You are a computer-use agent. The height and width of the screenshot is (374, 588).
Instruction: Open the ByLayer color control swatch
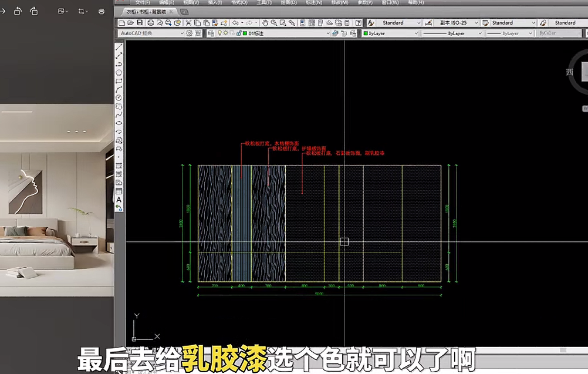tap(390, 33)
